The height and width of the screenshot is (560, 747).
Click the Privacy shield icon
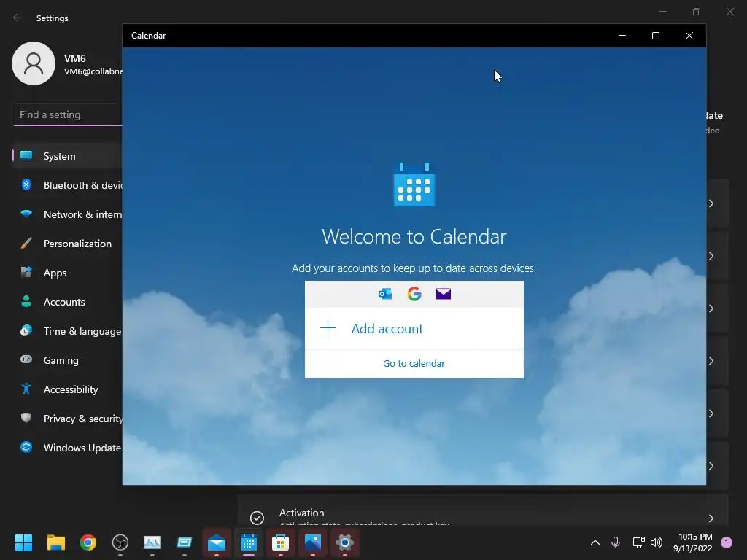pos(26,418)
